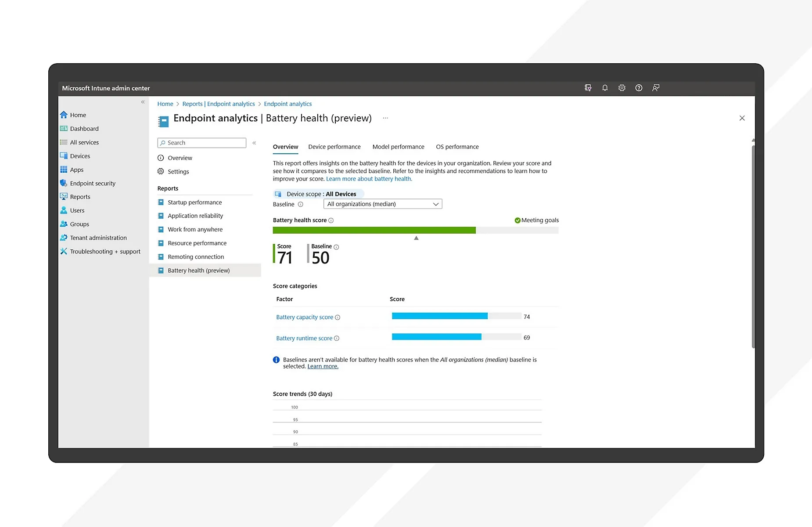Screen dimensions: 812x527
Task: Click the Application reliability report icon
Action: point(161,216)
